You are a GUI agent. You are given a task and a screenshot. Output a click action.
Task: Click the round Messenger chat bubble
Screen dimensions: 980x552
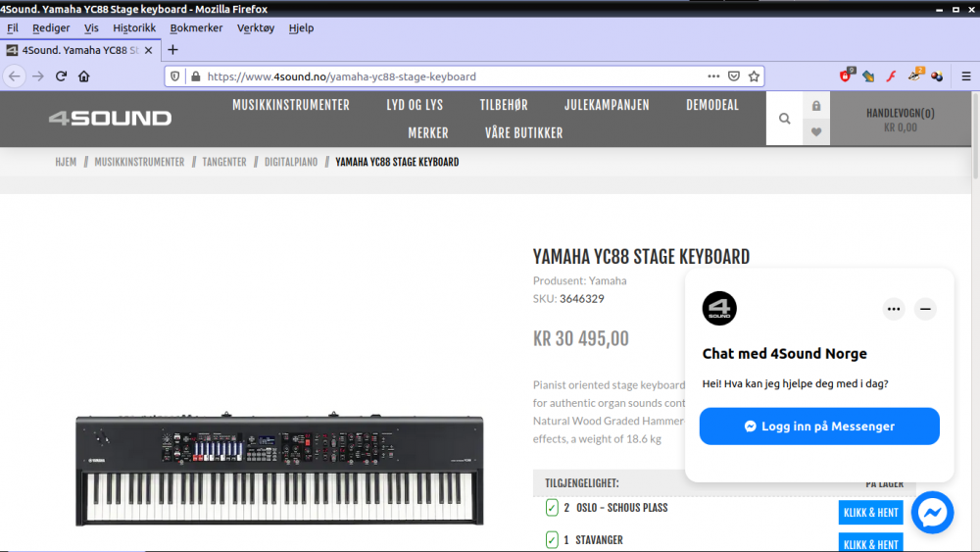tap(933, 513)
